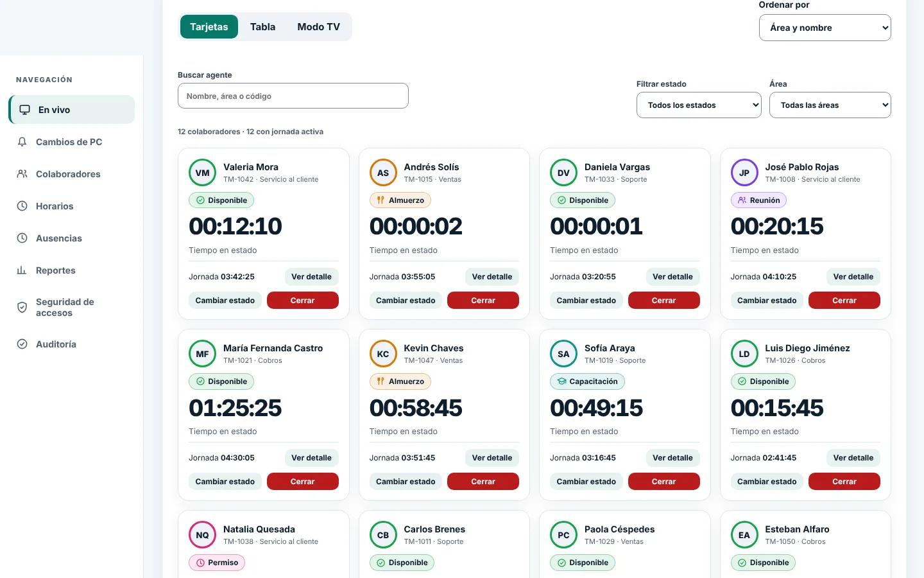
Task: Click the Disponible badge on Carlos Brenes
Action: 402,563
